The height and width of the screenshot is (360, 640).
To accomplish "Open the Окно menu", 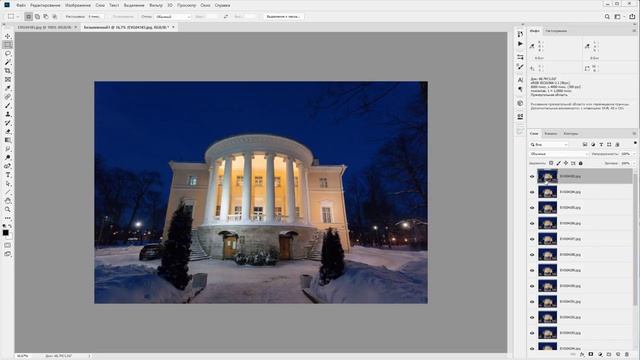I will [205, 5].
